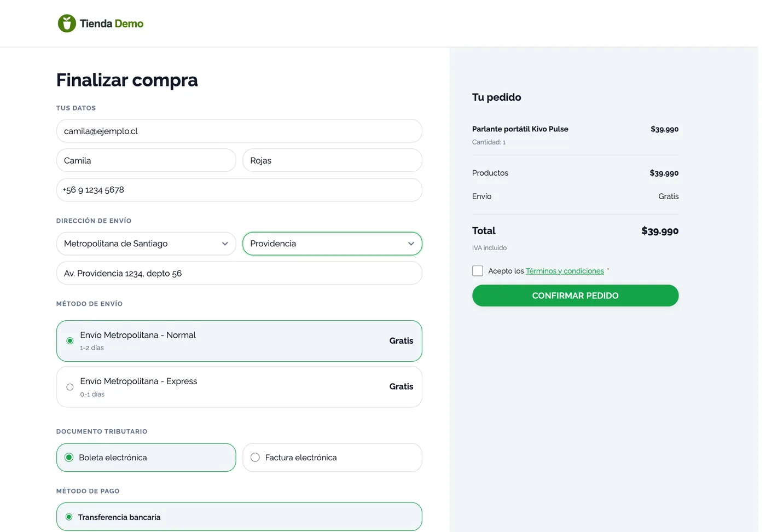Edit address field Av. Providencia 1234
Screen dimensions: 766x532
pyautogui.click(x=239, y=273)
